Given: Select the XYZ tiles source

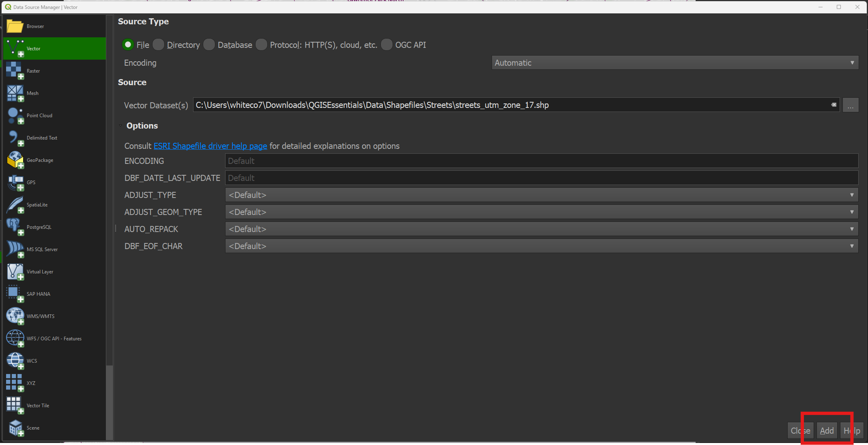Looking at the screenshot, I should (x=54, y=383).
